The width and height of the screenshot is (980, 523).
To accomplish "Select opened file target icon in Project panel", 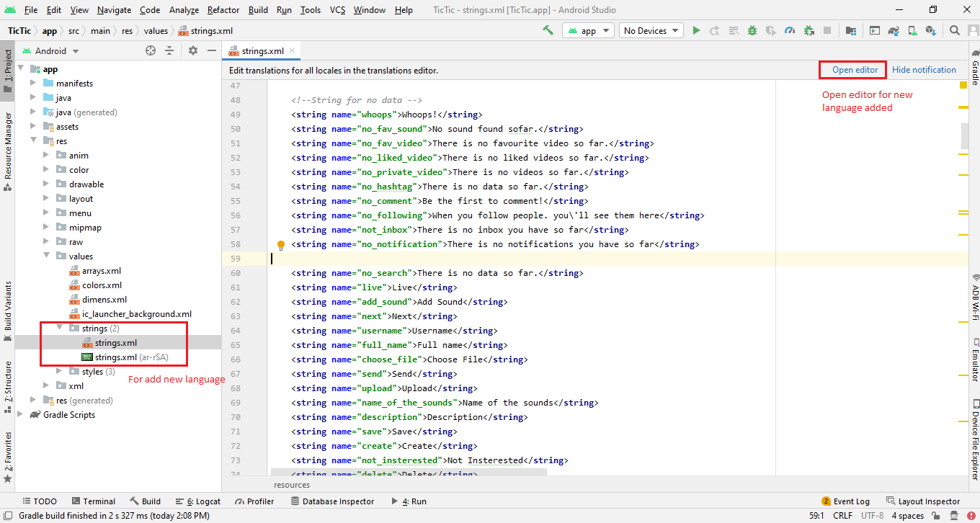I will coord(151,50).
